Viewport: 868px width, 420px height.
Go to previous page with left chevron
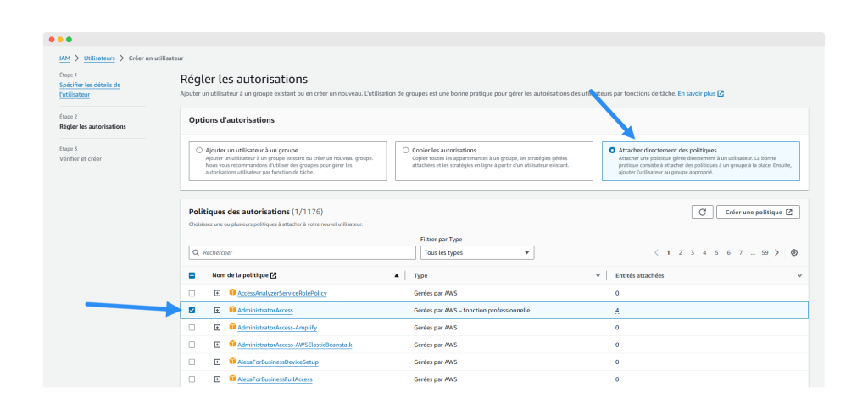coord(657,252)
